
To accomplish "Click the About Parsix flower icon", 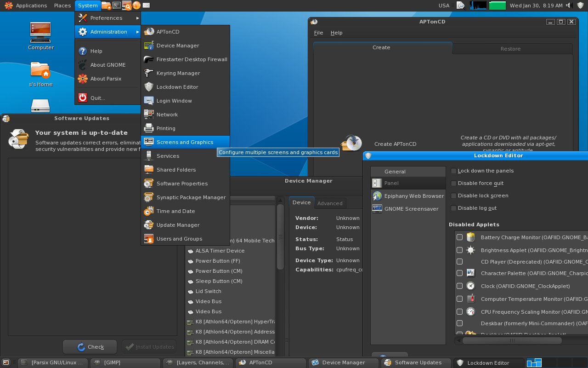I will [83, 79].
